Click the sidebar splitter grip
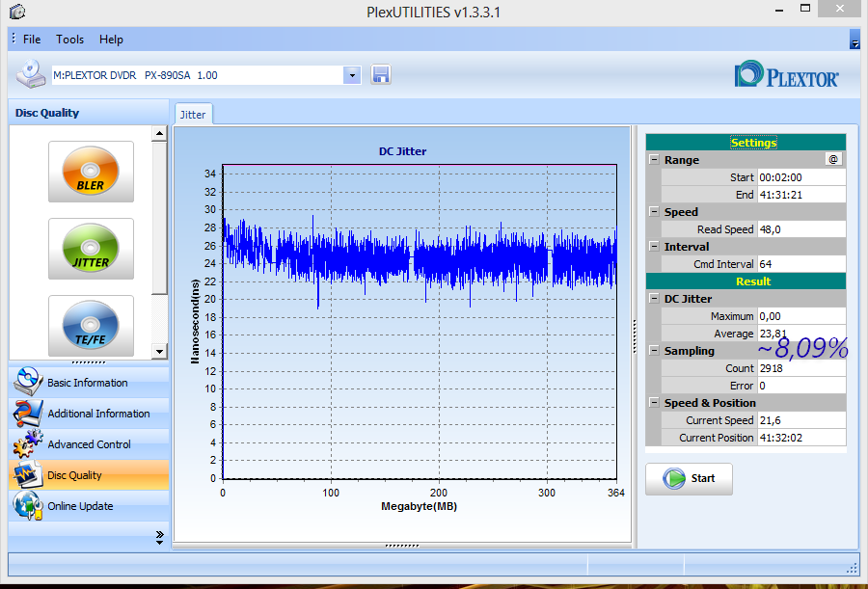Image resolution: width=868 pixels, height=589 pixels. tap(89, 362)
